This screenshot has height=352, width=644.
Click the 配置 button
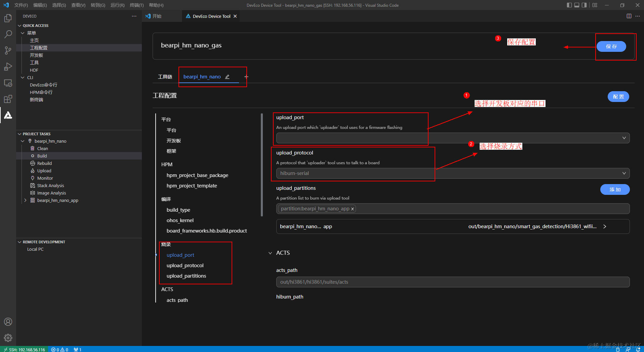tap(618, 97)
